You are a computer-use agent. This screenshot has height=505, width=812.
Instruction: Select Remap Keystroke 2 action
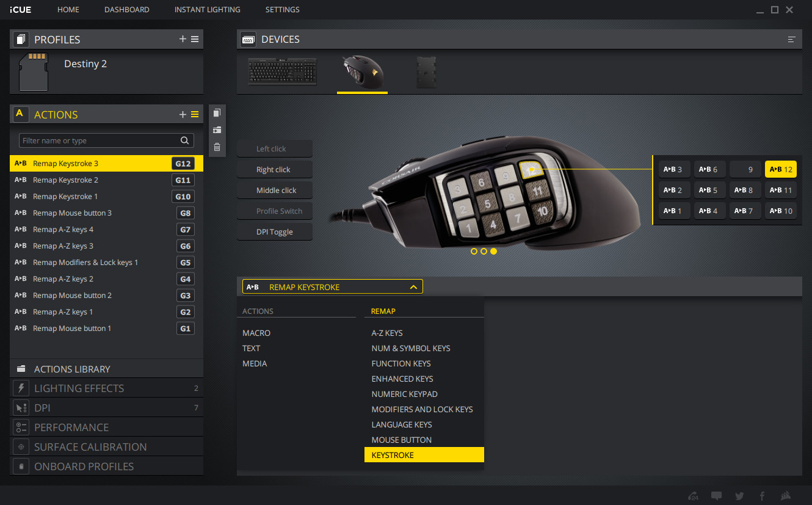[x=106, y=180]
